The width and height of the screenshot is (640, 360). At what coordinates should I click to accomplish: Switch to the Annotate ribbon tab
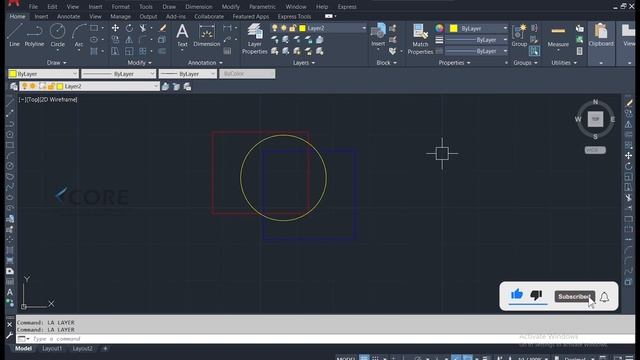pos(68,17)
